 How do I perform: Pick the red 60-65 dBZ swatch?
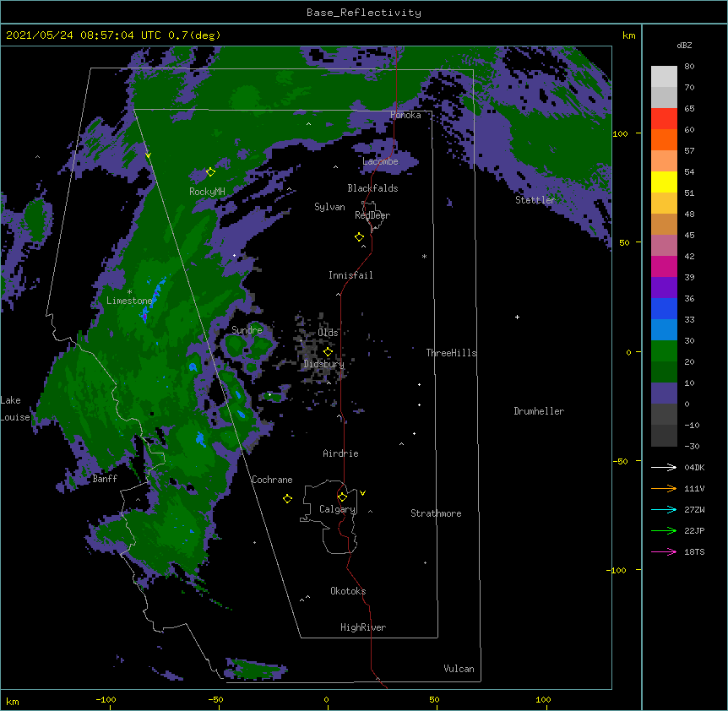[x=664, y=119]
